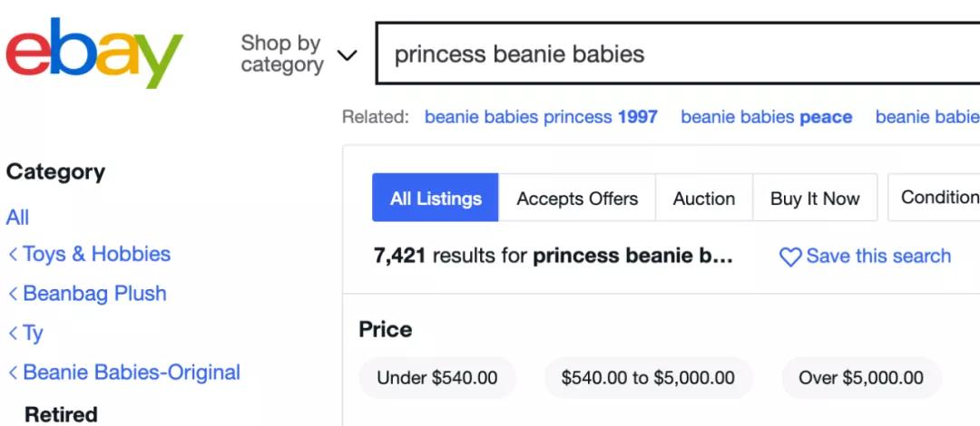Open the Condition filter dropdown
This screenshot has height=426, width=980.
pyautogui.click(x=937, y=198)
